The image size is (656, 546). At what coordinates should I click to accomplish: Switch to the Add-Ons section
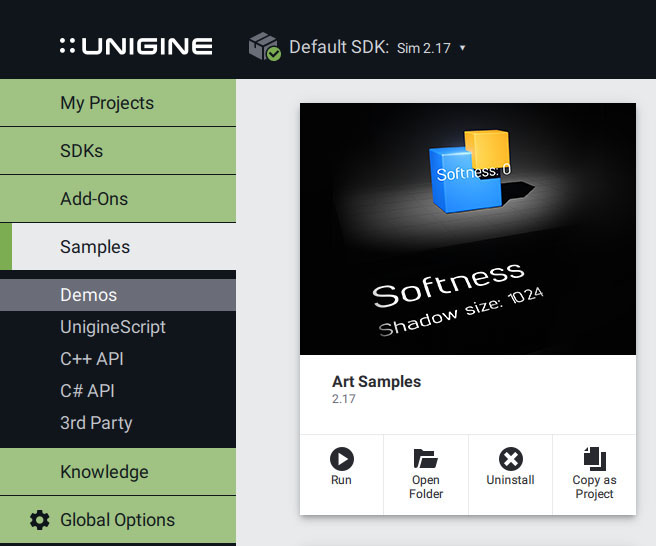94,199
